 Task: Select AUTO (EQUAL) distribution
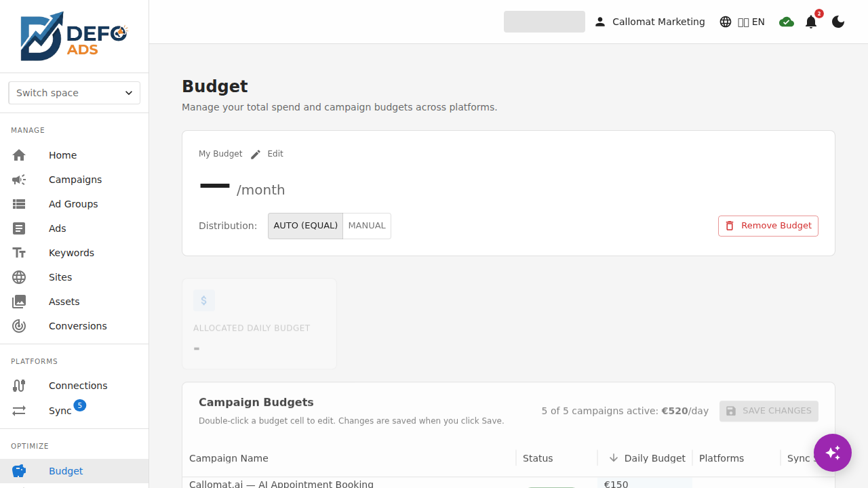(305, 226)
